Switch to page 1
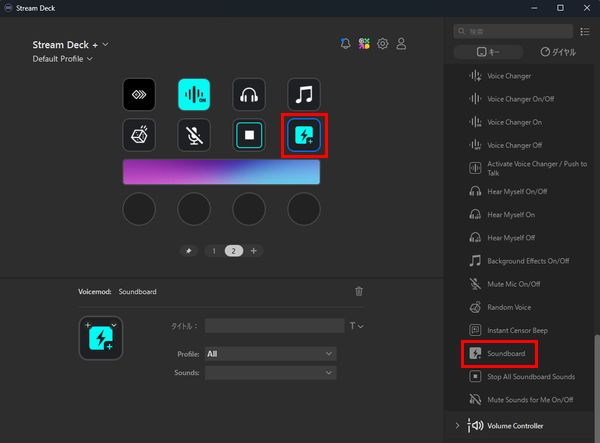Image resolution: width=600 pixels, height=443 pixels. point(214,251)
